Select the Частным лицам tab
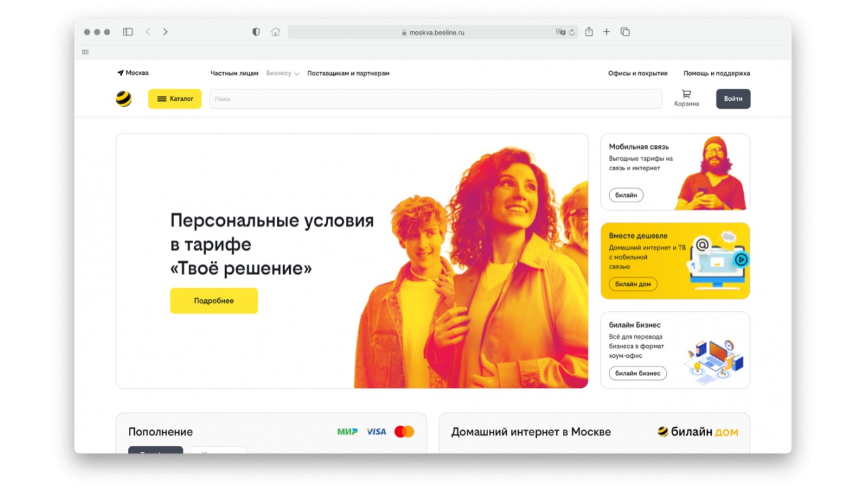Screen dimensions: 868x490 (234, 73)
